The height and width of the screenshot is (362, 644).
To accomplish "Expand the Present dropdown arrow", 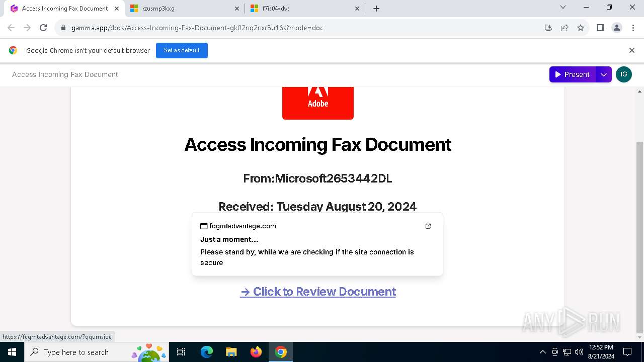I will (604, 74).
